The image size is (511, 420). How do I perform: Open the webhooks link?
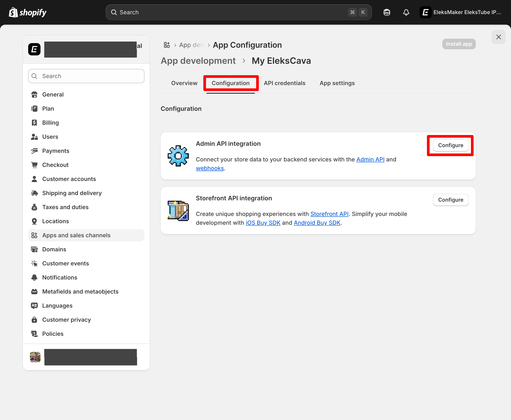[210, 168]
